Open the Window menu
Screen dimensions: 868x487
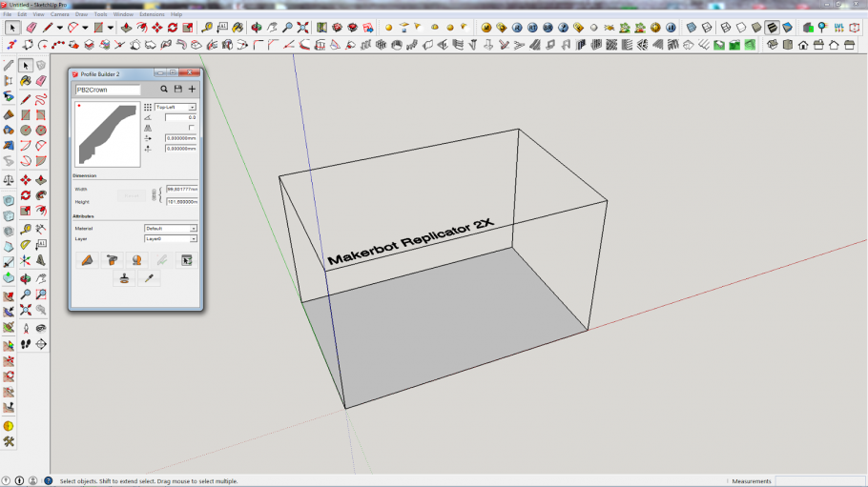coord(123,14)
